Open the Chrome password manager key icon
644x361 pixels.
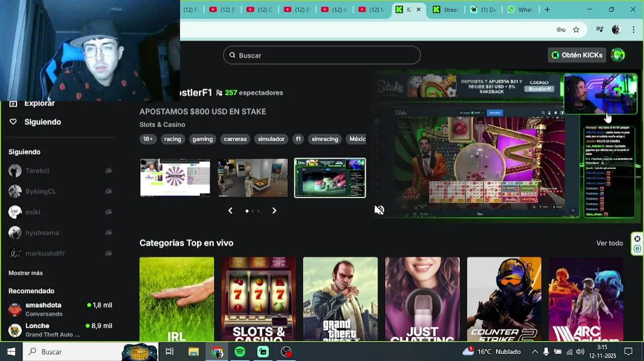click(x=561, y=30)
